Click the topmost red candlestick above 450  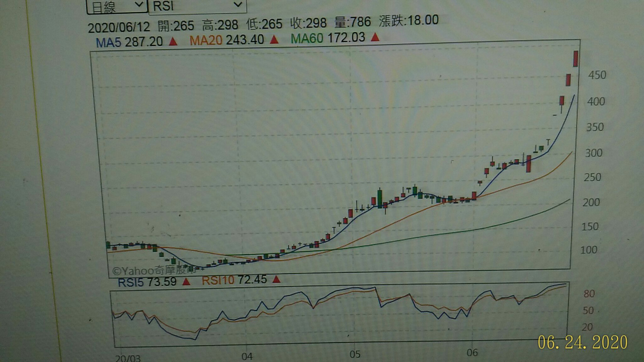tap(576, 59)
